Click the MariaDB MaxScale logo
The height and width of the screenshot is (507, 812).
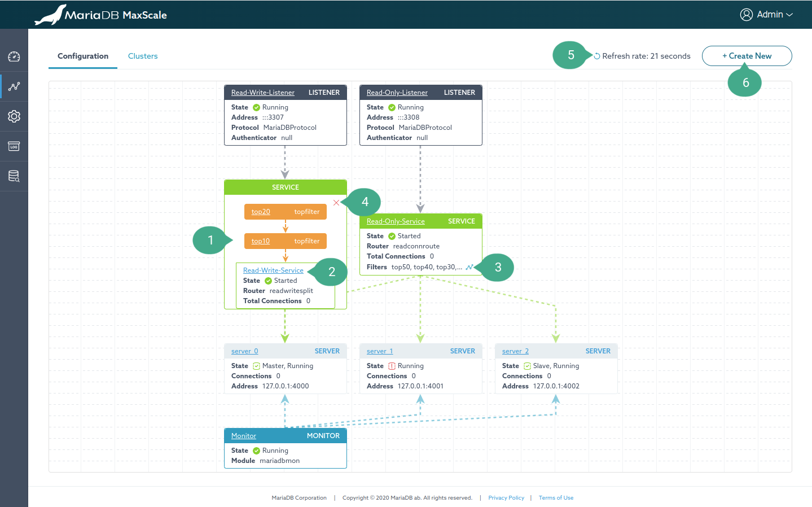[101, 15]
